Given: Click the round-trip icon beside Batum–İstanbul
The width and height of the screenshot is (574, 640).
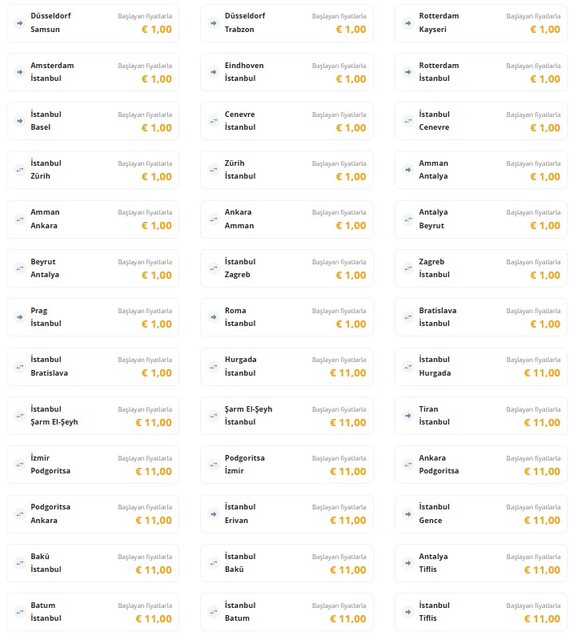Looking at the screenshot, I should tap(20, 612).
